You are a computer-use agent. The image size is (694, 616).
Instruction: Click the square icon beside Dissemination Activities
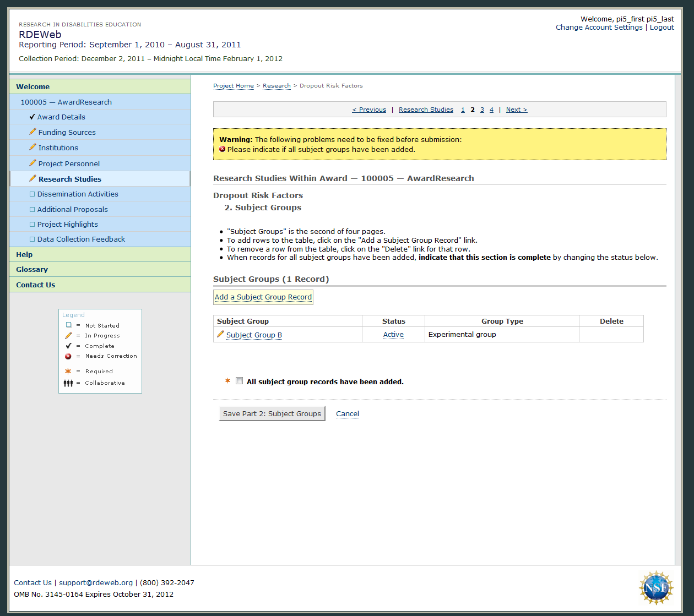tap(32, 194)
